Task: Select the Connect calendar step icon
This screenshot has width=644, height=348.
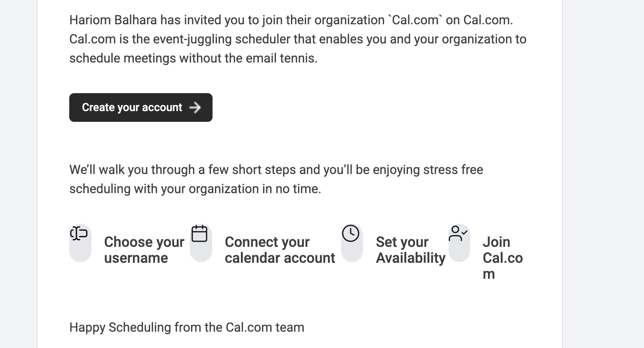Action: pyautogui.click(x=201, y=243)
